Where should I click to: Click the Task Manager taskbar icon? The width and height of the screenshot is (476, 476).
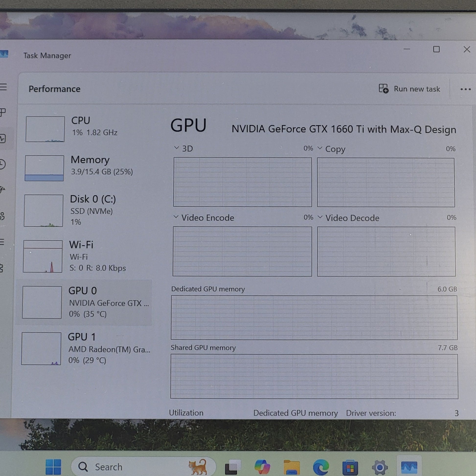409,467
